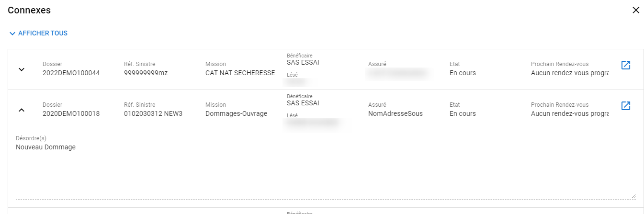Viewport: 644px width, 214px height.
Task: Close the Connexes panel
Action: pos(636,10)
